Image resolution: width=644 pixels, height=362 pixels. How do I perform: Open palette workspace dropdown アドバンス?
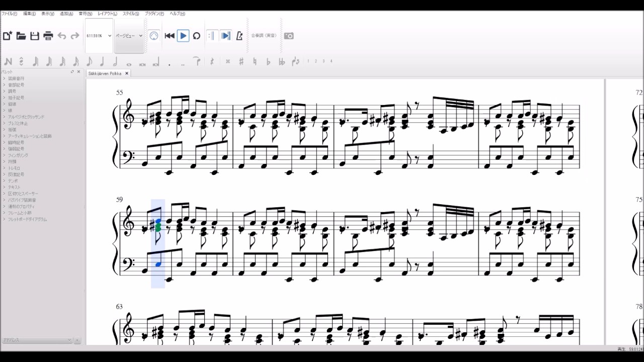(37, 340)
